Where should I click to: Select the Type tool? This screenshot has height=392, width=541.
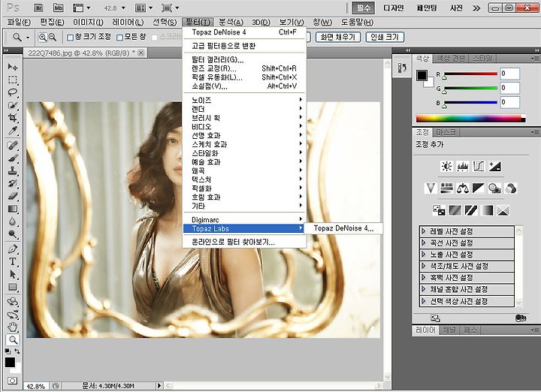tap(13, 261)
